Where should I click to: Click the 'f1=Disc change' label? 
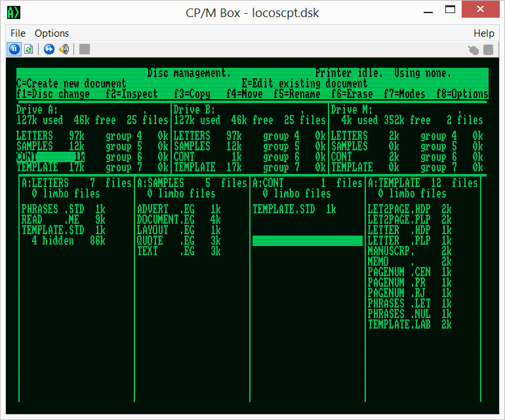[53, 94]
